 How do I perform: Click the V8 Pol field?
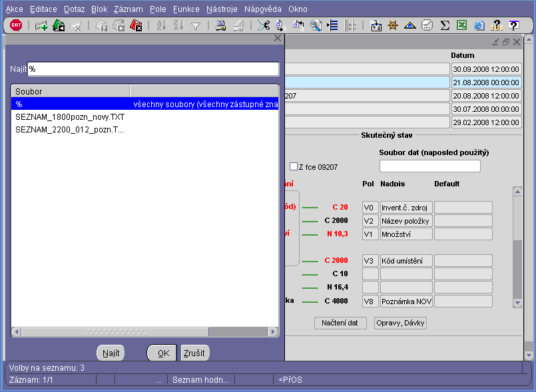click(x=370, y=301)
